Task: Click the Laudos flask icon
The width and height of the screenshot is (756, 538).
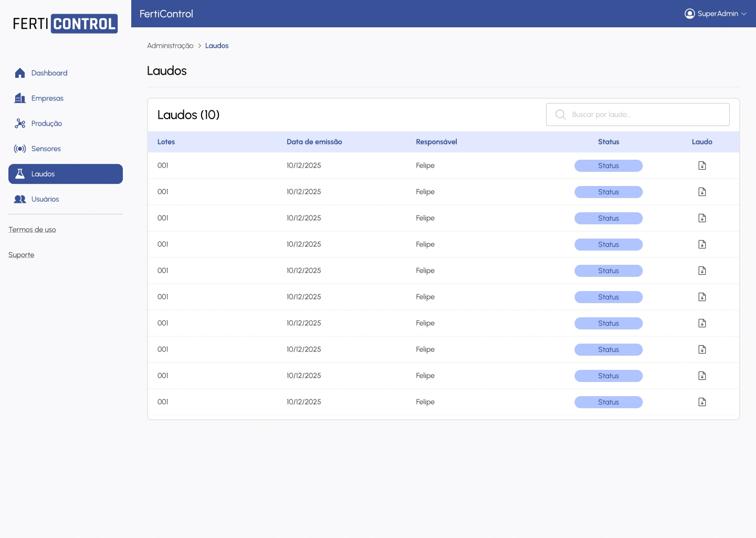Action: (x=20, y=174)
